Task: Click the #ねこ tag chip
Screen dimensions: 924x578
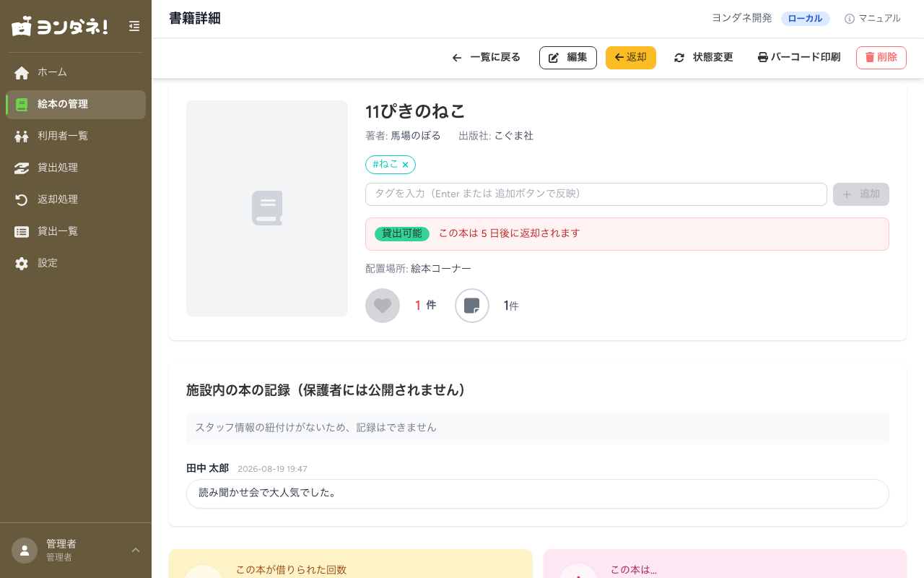Action: (391, 165)
